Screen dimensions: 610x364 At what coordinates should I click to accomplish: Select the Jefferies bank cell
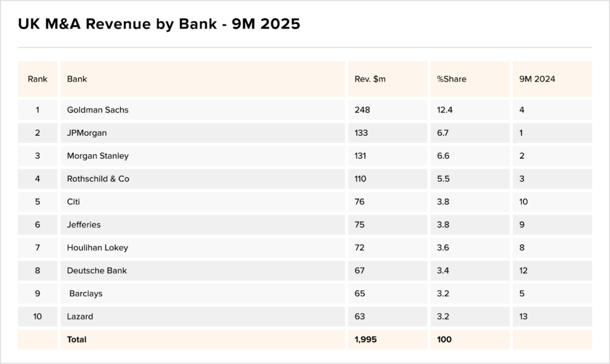pyautogui.click(x=84, y=225)
